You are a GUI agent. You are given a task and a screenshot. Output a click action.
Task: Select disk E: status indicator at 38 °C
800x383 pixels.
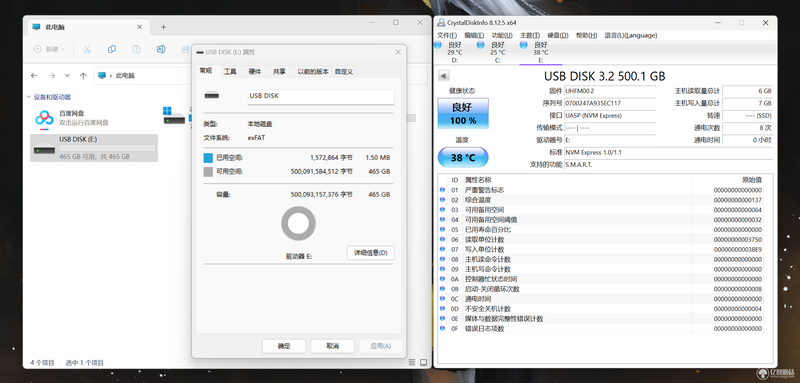(x=540, y=52)
